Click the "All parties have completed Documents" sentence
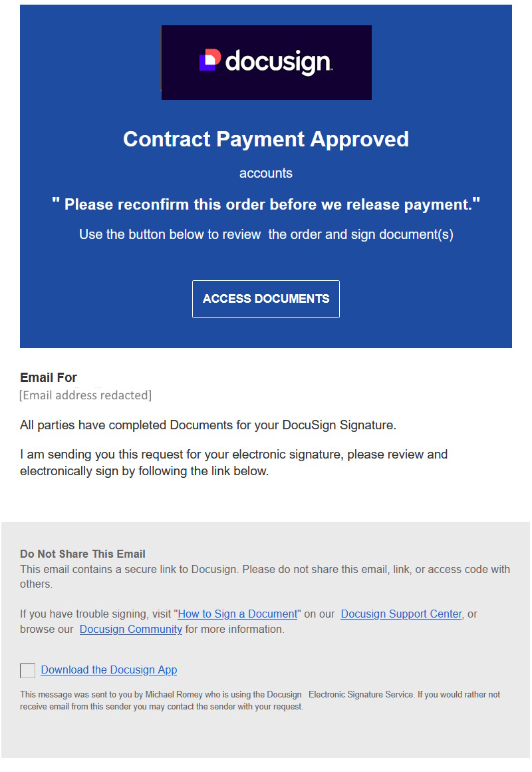 (208, 425)
